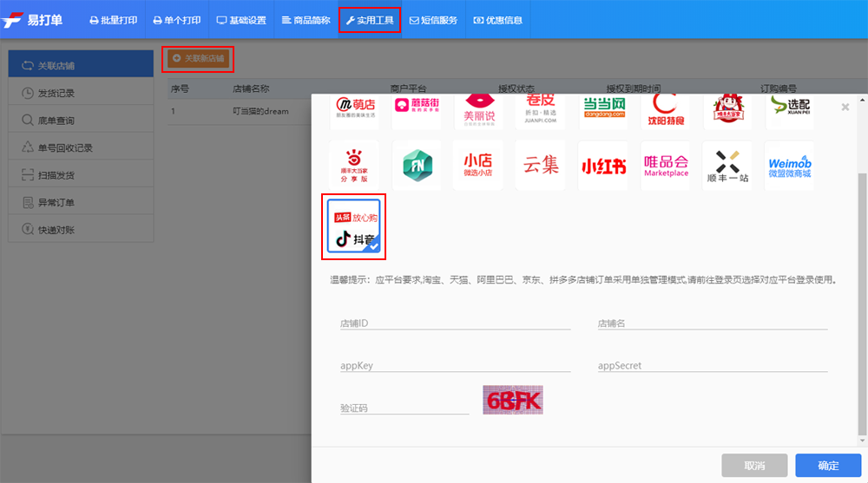
Task: Select the 顺丰一站 platform icon
Action: 727,166
